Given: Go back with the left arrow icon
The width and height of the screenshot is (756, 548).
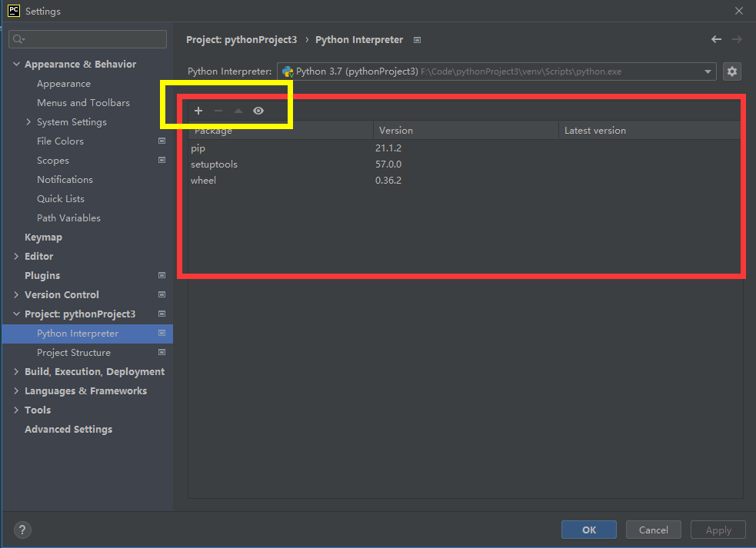Looking at the screenshot, I should pyautogui.click(x=717, y=39).
